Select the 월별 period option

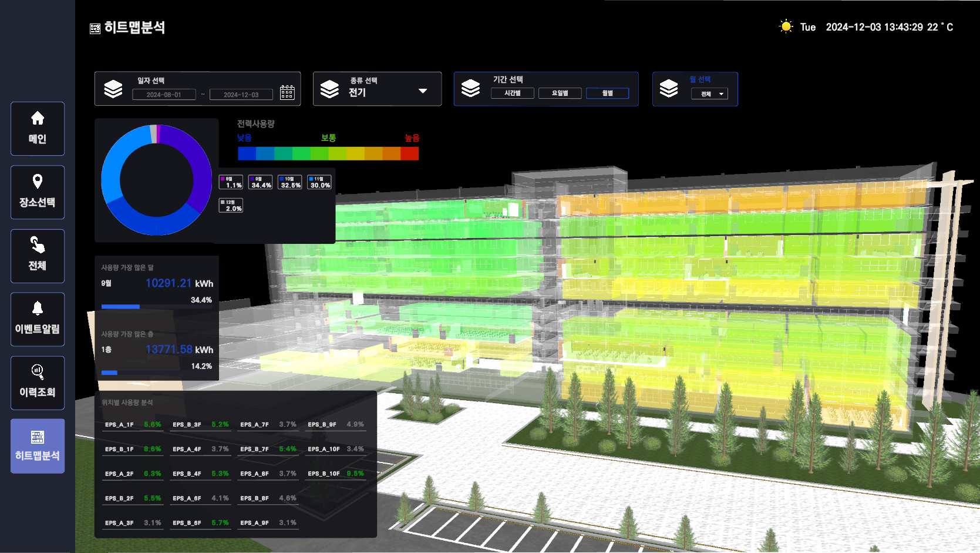pos(608,93)
